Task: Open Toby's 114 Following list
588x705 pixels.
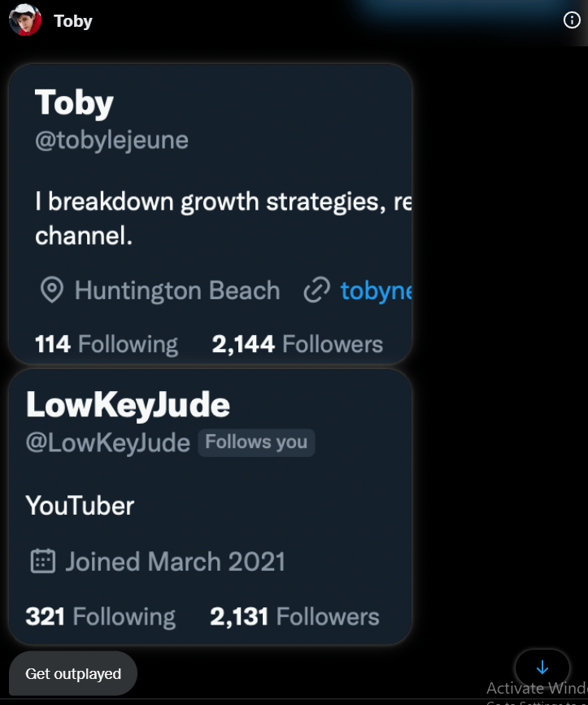Action: tap(106, 344)
